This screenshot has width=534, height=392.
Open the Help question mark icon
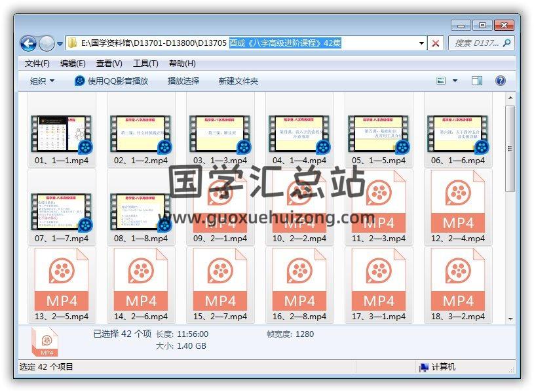click(x=500, y=81)
